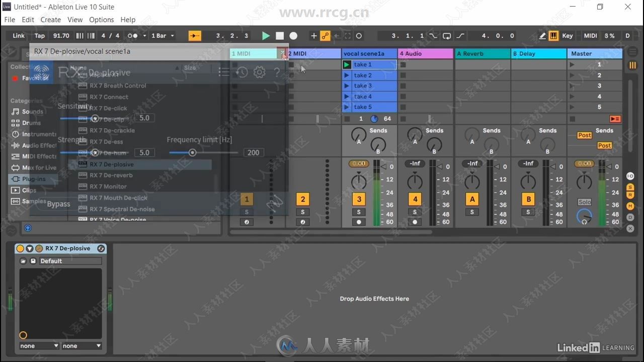Screen dimensions: 644x362
Task: Toggle the Mixer section M selector
Action: pos(630,206)
